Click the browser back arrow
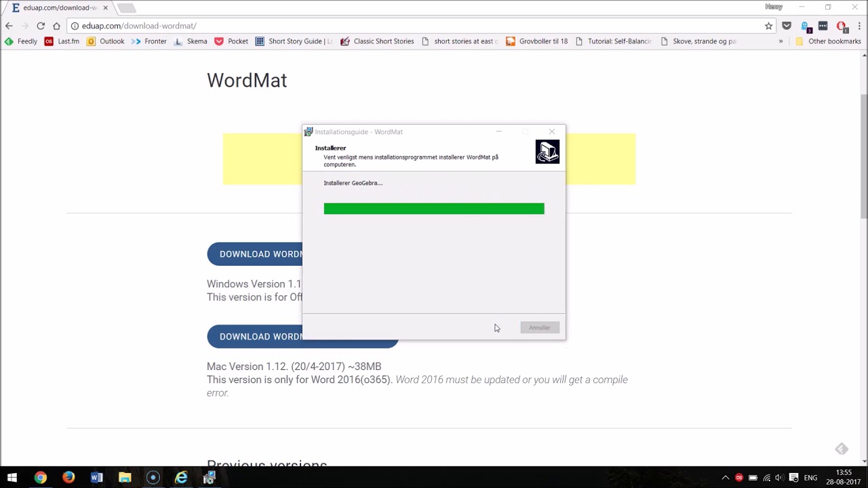The height and width of the screenshot is (488, 868). point(9,26)
